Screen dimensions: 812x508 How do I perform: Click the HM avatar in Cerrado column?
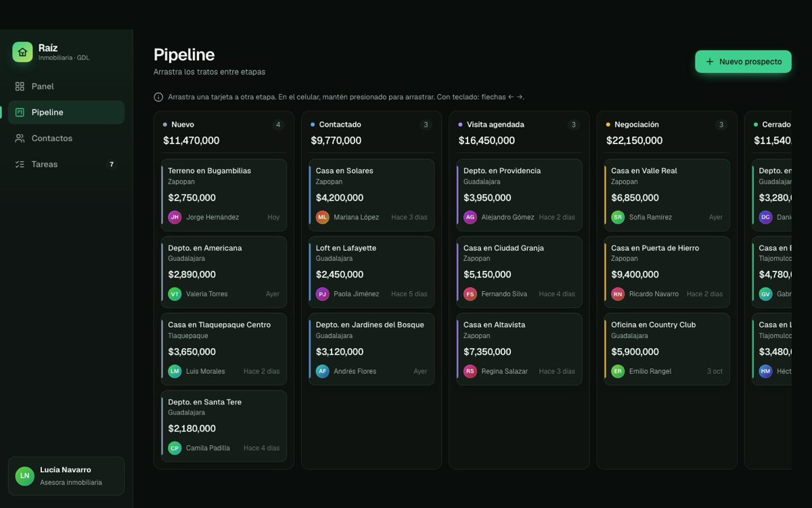click(x=766, y=371)
